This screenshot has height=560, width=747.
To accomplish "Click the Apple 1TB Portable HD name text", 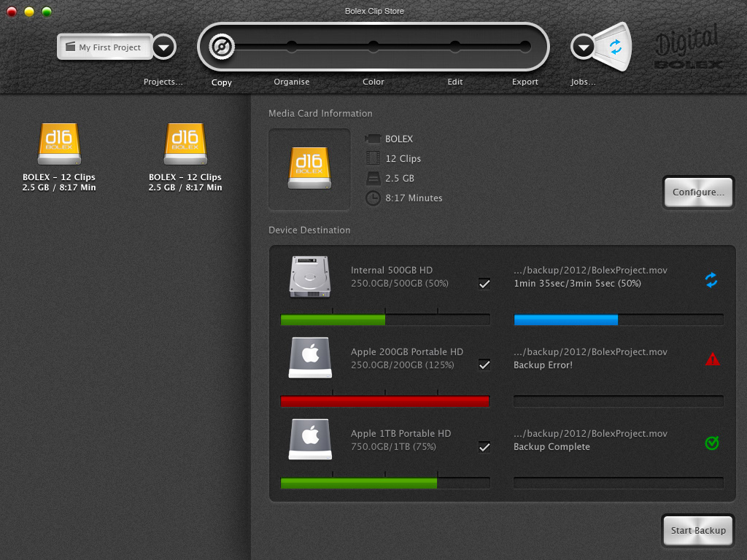I will pos(400,433).
